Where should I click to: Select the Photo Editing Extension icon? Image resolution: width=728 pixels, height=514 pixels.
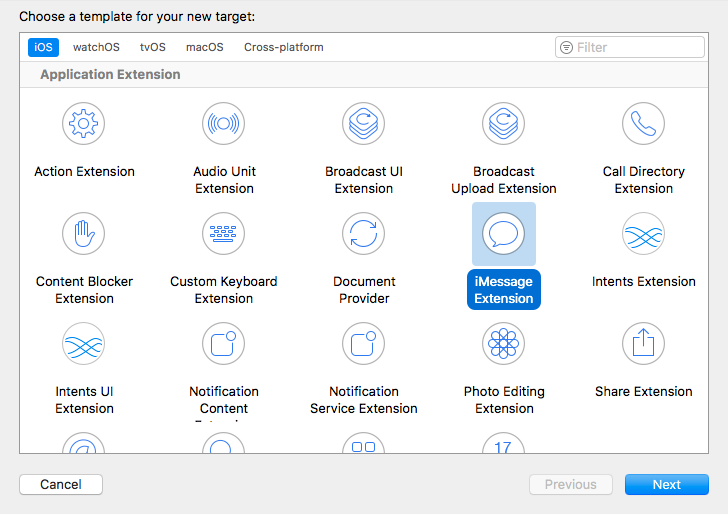(x=504, y=345)
